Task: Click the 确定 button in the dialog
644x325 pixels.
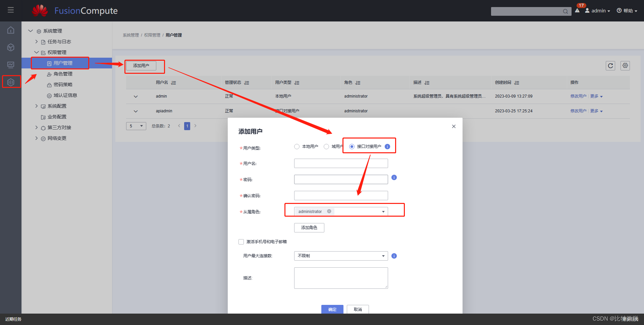Action: [332, 309]
